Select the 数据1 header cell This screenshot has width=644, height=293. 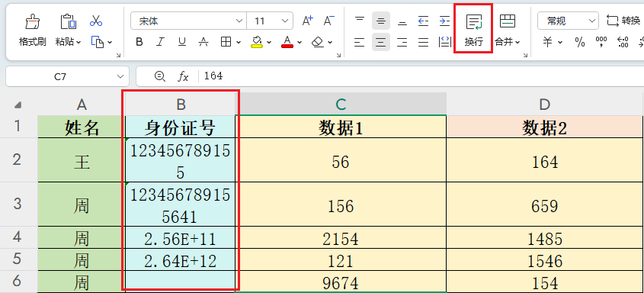pos(341,127)
